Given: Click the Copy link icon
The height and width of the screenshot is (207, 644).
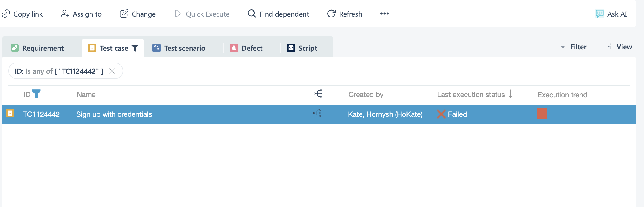Looking at the screenshot, I should pyautogui.click(x=6, y=14).
